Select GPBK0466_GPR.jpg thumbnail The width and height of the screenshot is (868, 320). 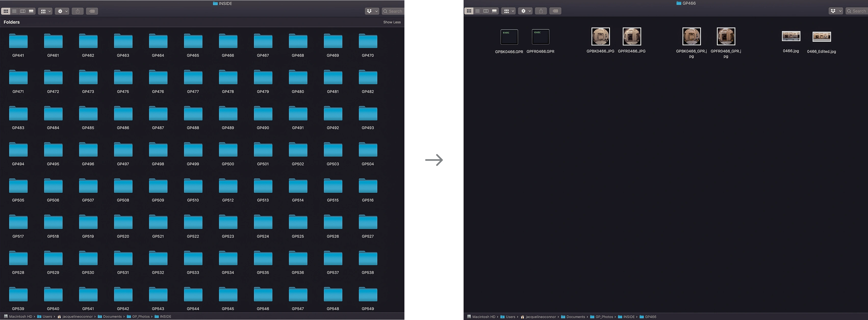coord(692,36)
